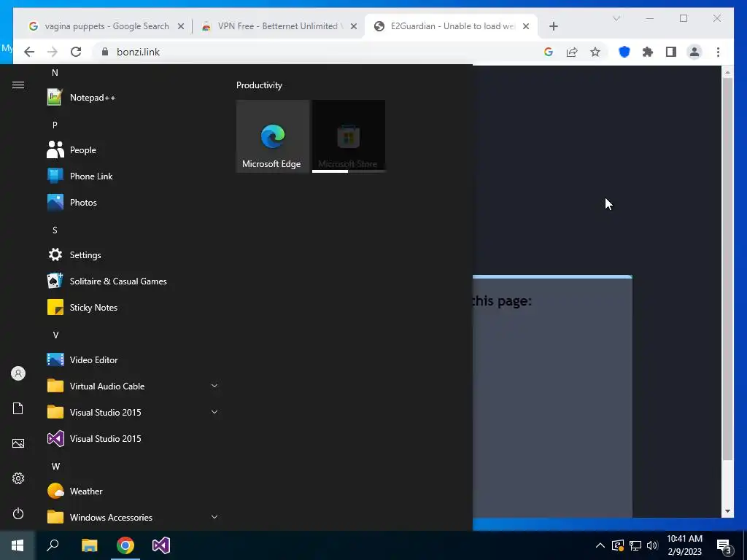Click the Bitwarden shield extension icon
Image resolution: width=747 pixels, height=560 pixels.
tap(624, 52)
